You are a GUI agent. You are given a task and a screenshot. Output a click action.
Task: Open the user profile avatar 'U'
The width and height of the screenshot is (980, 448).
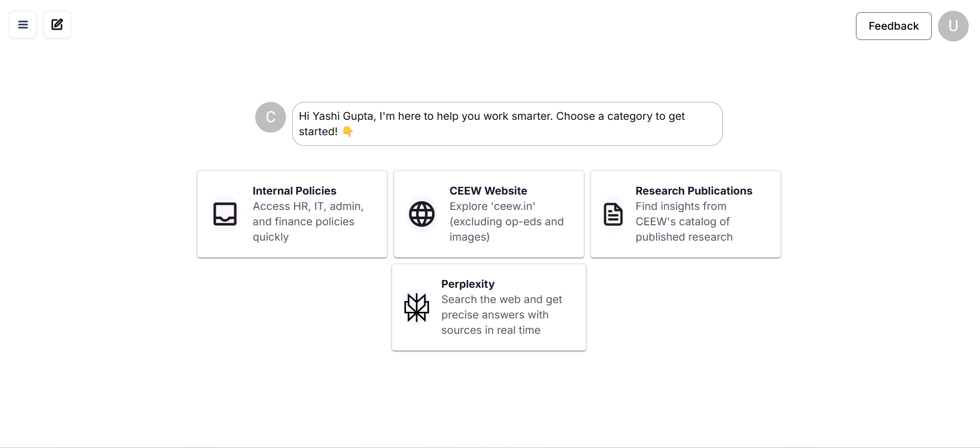[x=953, y=26]
